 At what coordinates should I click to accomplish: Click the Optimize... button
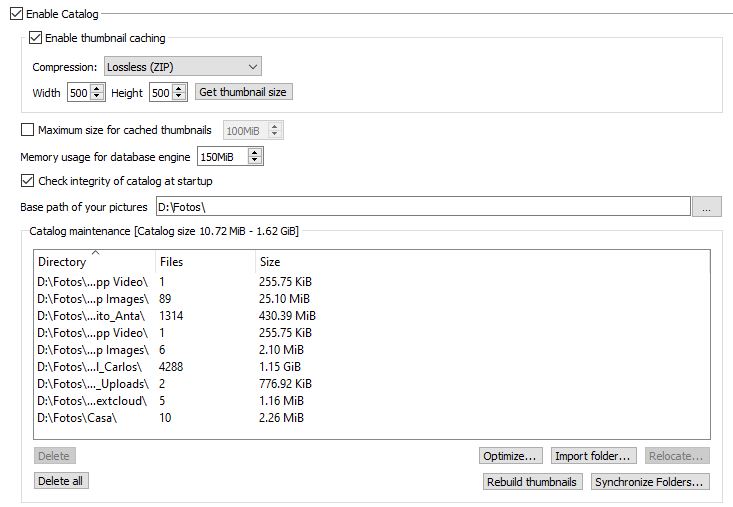point(511,456)
